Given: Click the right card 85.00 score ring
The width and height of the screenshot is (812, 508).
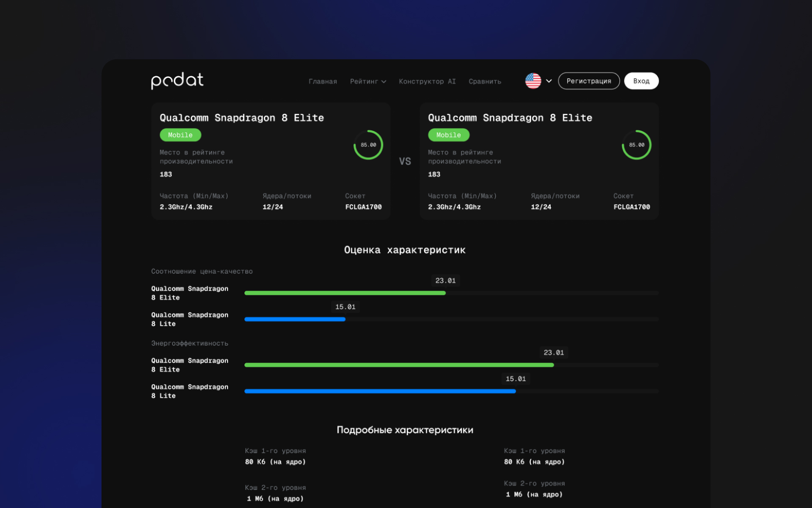Looking at the screenshot, I should tap(636, 145).
